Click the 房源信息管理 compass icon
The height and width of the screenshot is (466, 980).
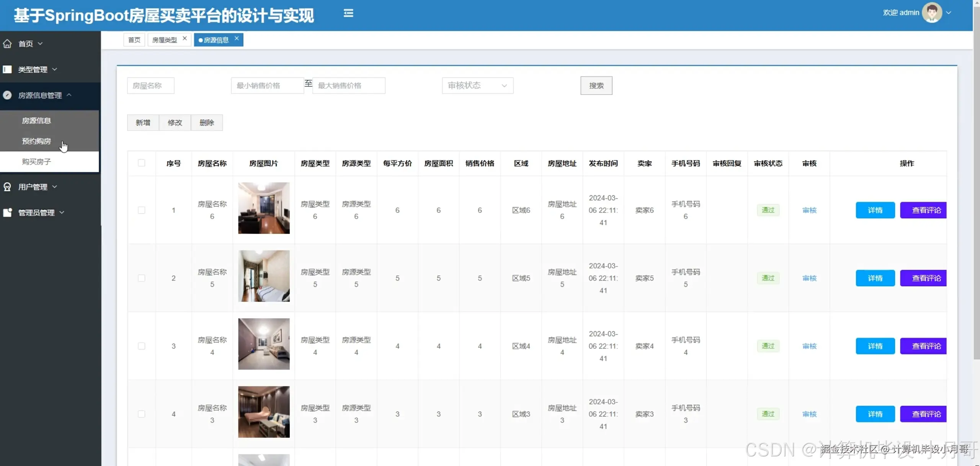(7, 95)
